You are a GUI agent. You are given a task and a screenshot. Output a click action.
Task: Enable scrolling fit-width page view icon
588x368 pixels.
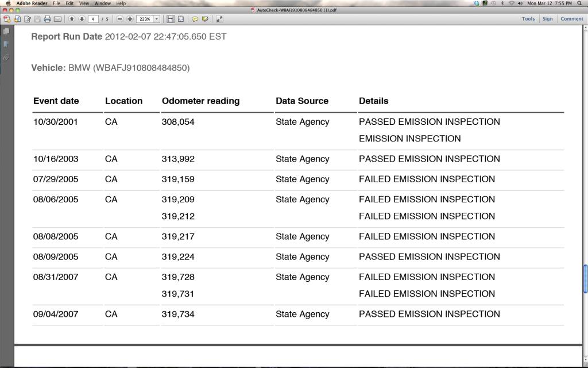170,19
